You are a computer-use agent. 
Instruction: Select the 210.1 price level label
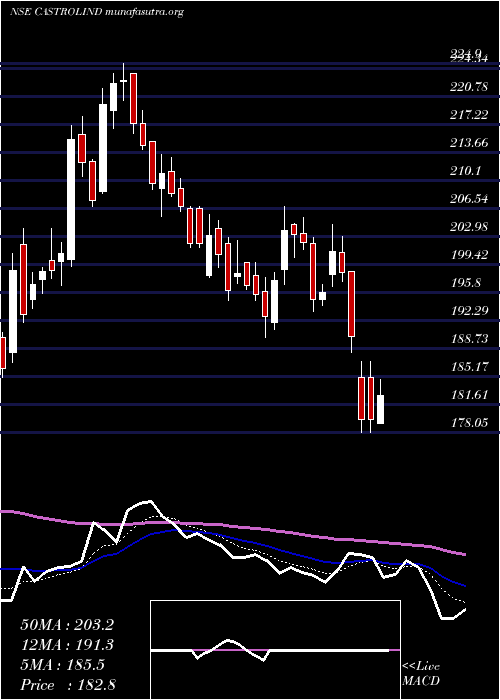[466, 171]
